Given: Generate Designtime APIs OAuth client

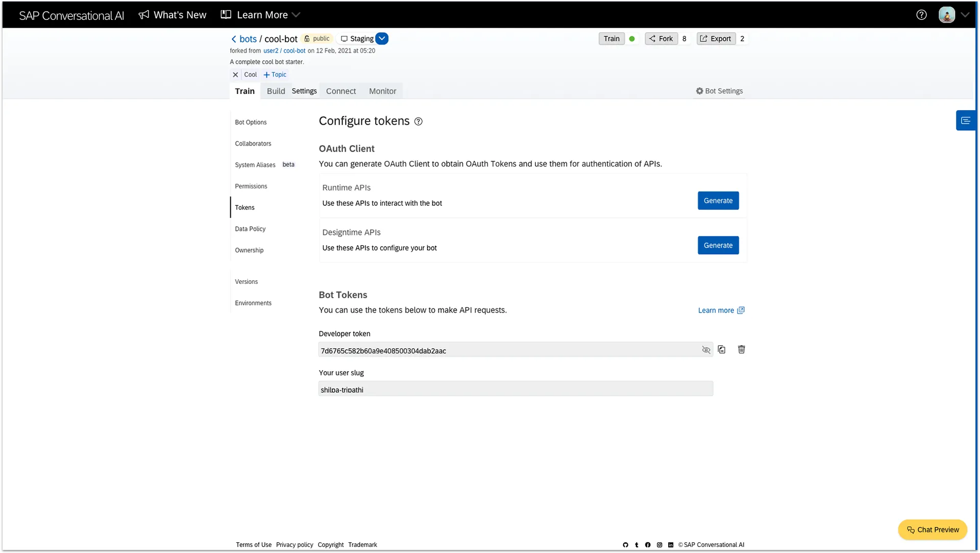Looking at the screenshot, I should pos(718,245).
